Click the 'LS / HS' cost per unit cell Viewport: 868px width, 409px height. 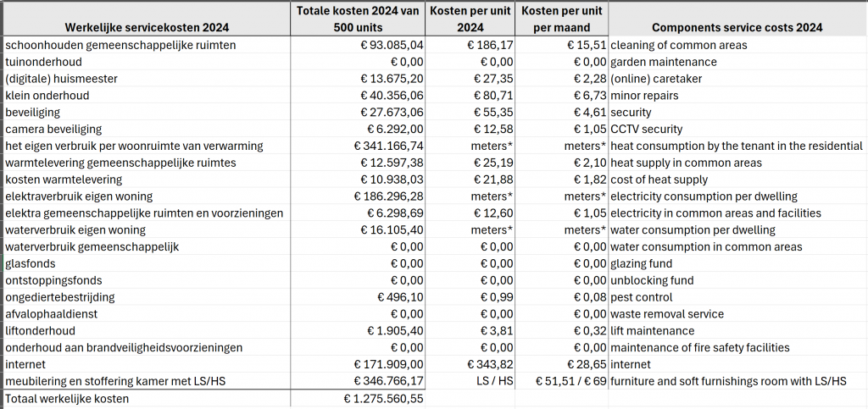pyautogui.click(x=470, y=381)
